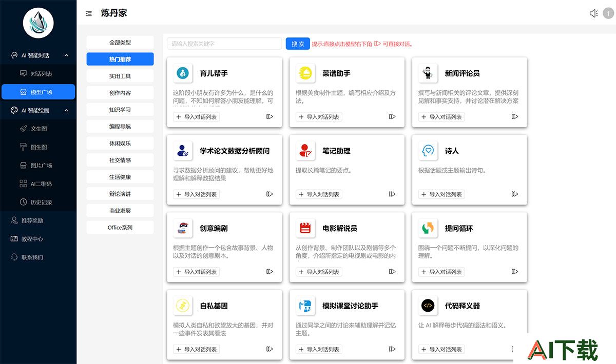Start chat via 育儿帮手 play icon
The width and height of the screenshot is (616, 364).
tap(269, 117)
